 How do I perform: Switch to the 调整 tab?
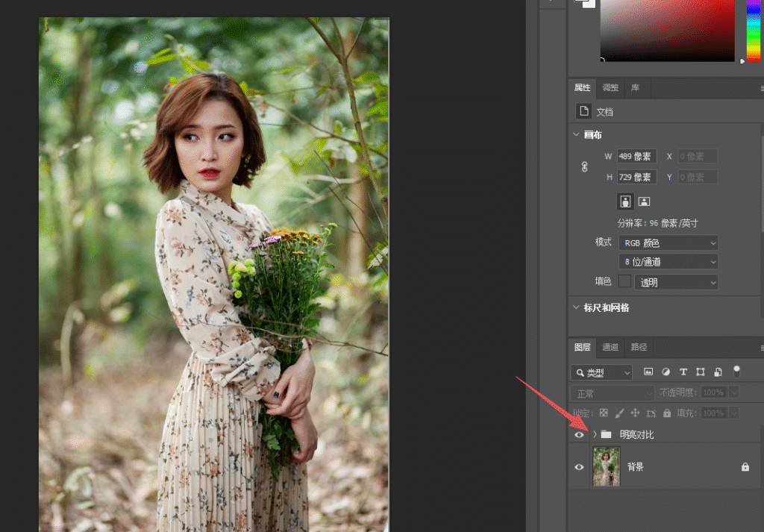coord(610,88)
